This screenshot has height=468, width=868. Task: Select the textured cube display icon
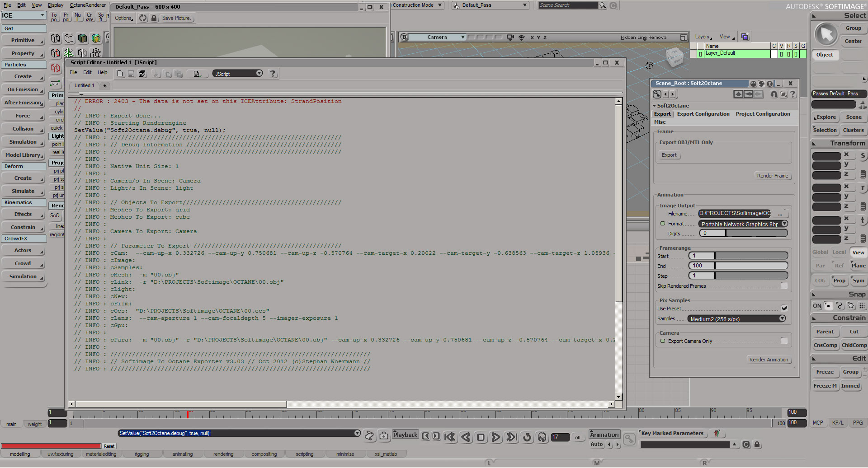tap(96, 38)
